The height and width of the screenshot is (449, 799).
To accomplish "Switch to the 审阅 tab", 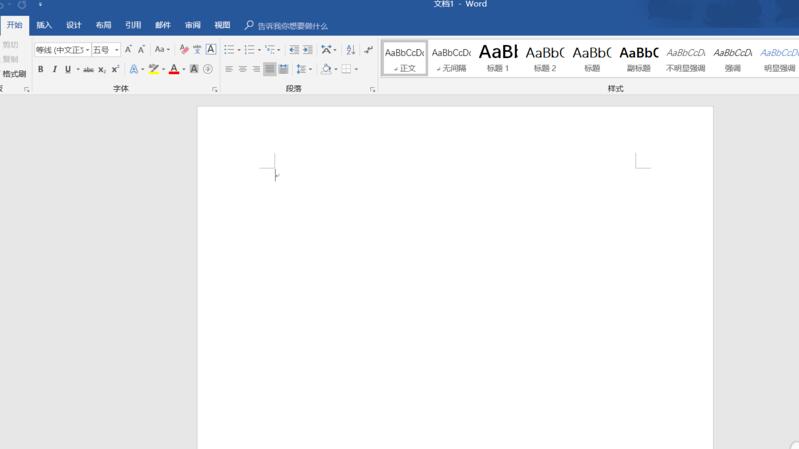I will [193, 25].
